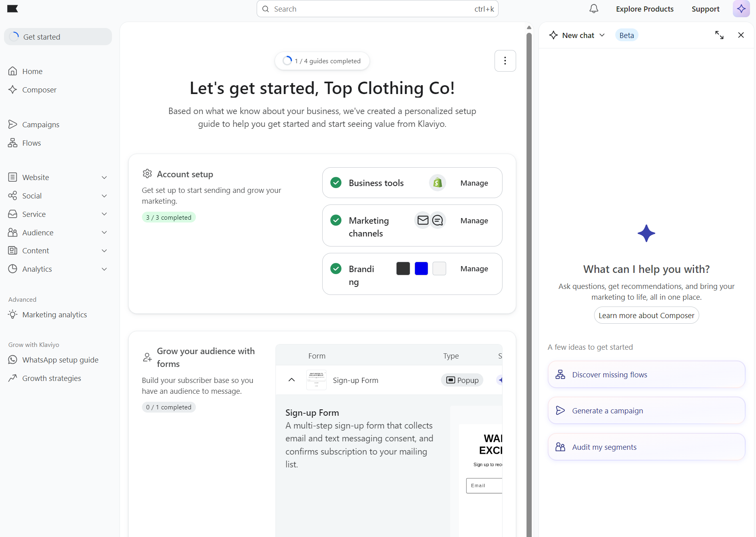Open Flows page

tap(32, 143)
